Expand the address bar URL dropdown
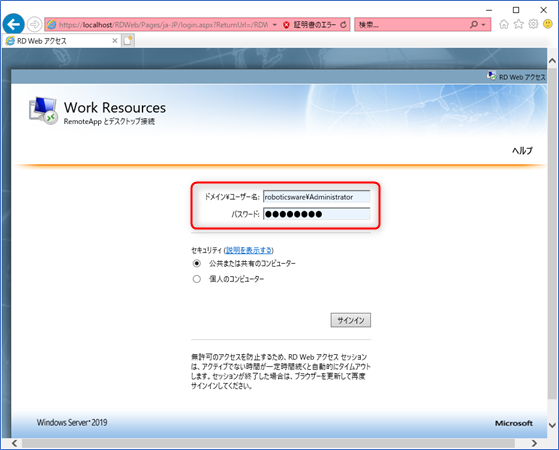 (275, 25)
